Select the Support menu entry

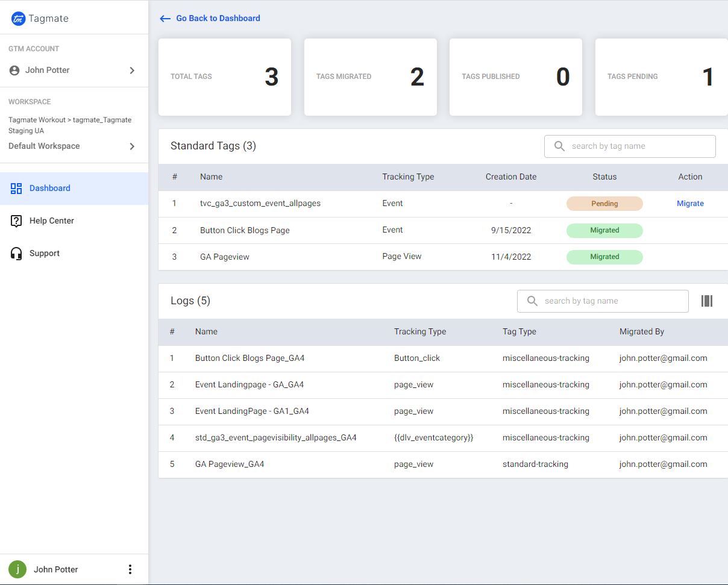click(x=43, y=253)
